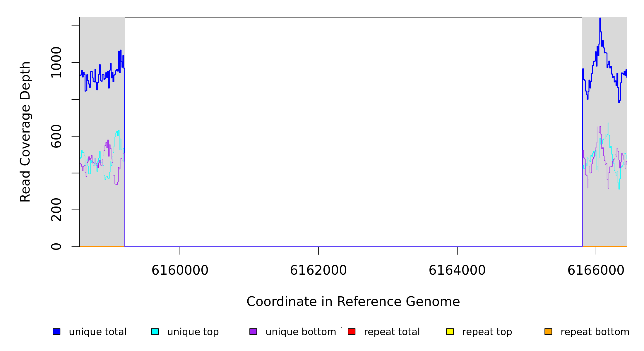Click the purple unique bottom legend swatch

click(x=253, y=331)
